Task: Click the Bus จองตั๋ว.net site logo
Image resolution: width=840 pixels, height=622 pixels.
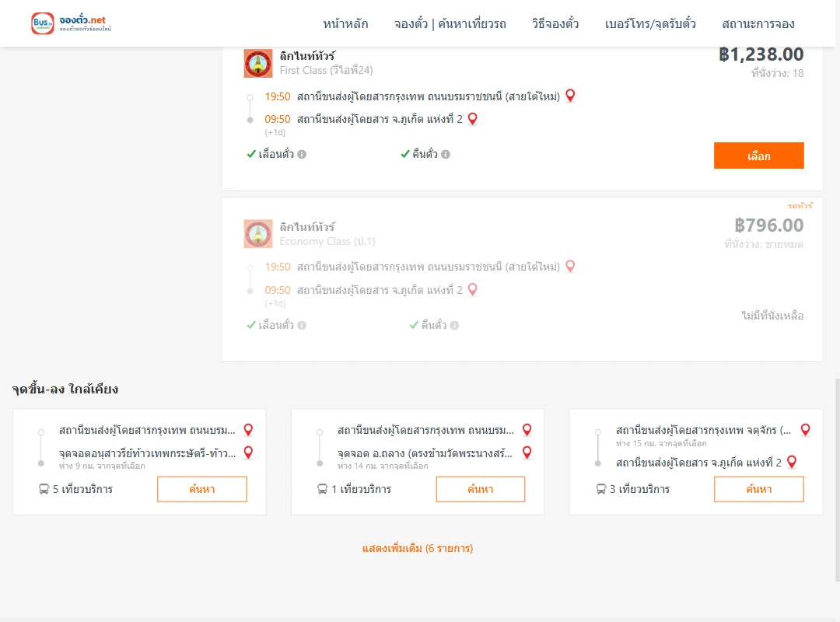Action: (x=72, y=23)
